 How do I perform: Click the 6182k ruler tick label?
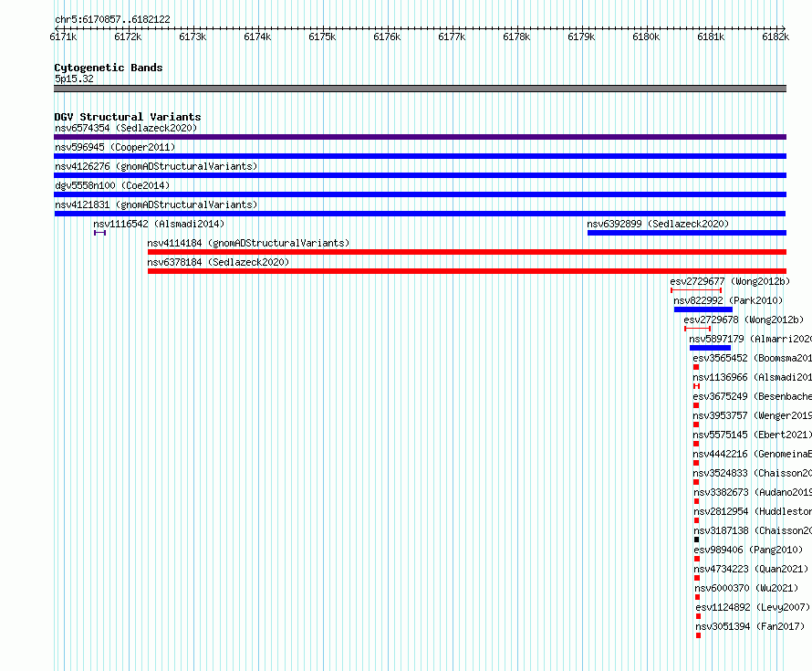[x=776, y=37]
